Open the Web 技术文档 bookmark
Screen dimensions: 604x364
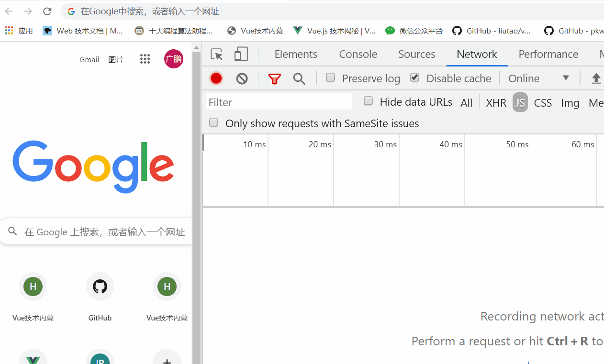click(x=83, y=31)
